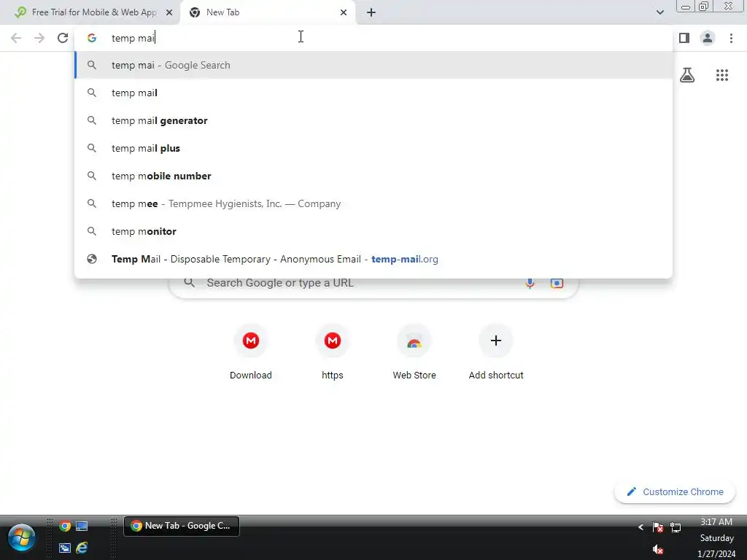Go forward using the forward arrow

39,38
